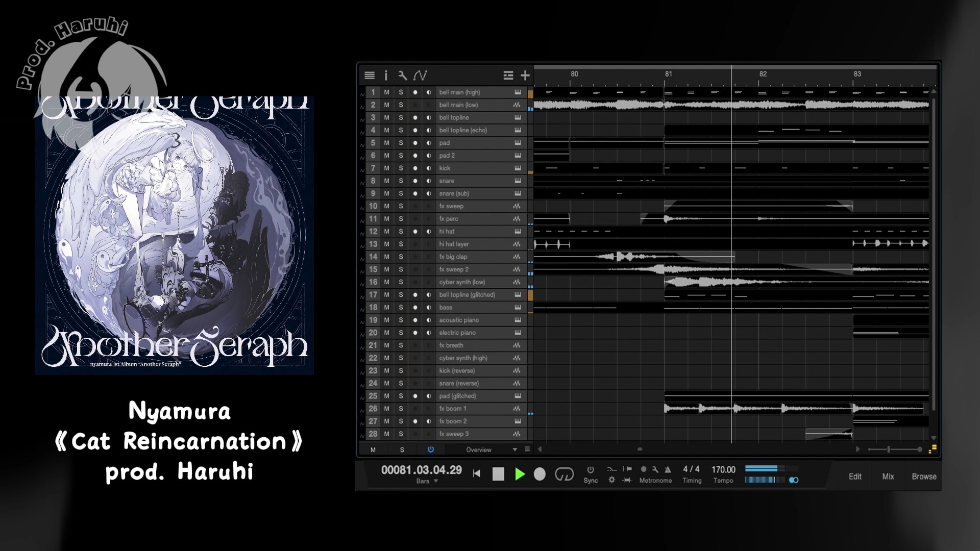Click the round record button
The image size is (980, 551).
540,474
